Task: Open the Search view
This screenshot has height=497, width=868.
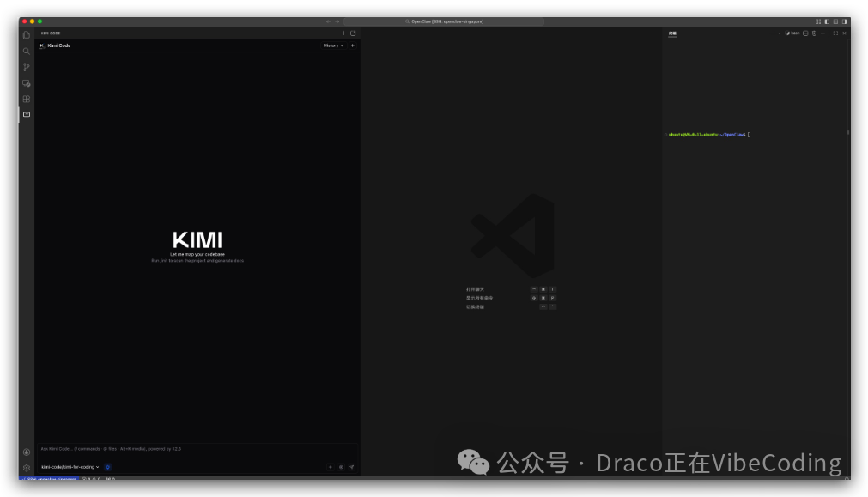Action: pos(26,51)
